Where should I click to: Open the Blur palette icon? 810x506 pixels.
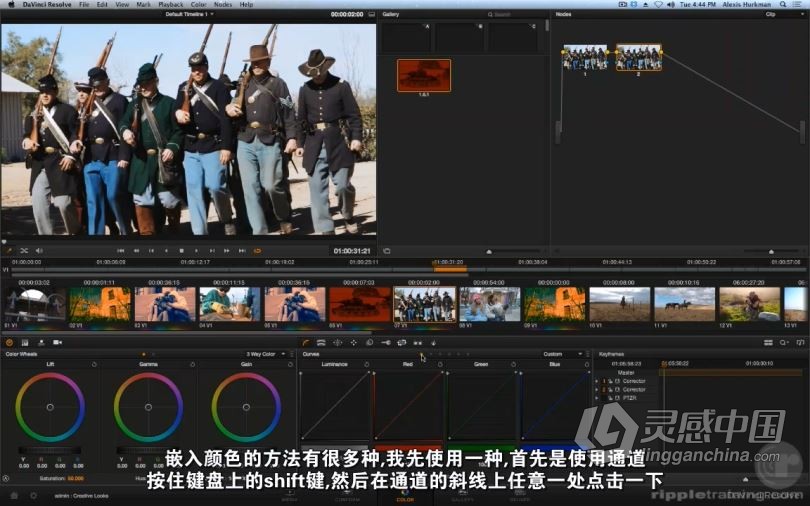369,342
